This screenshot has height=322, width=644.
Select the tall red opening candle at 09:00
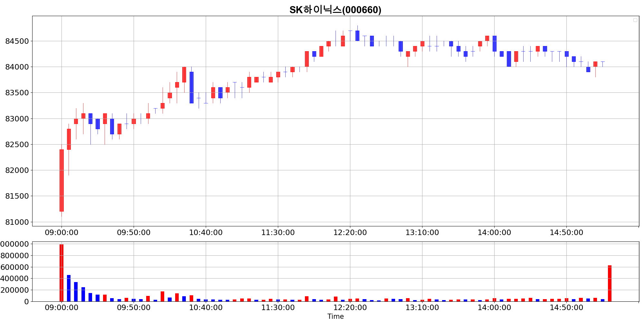[x=62, y=180]
